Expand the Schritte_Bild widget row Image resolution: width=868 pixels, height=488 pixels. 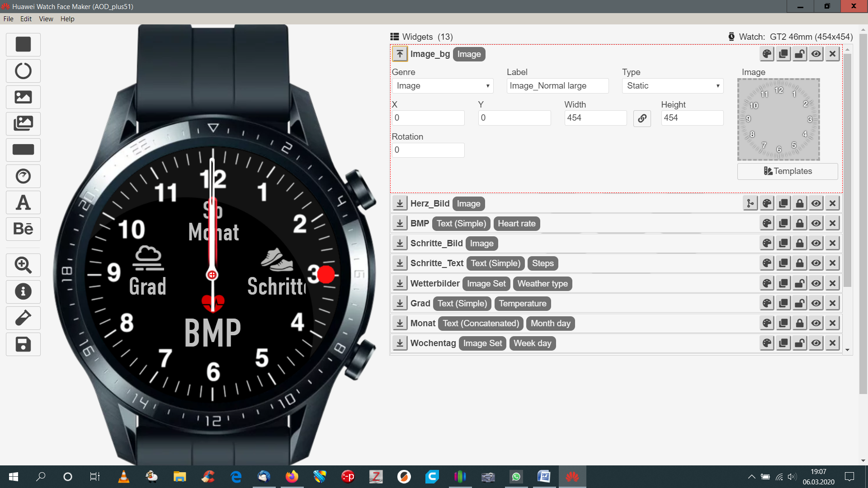400,243
